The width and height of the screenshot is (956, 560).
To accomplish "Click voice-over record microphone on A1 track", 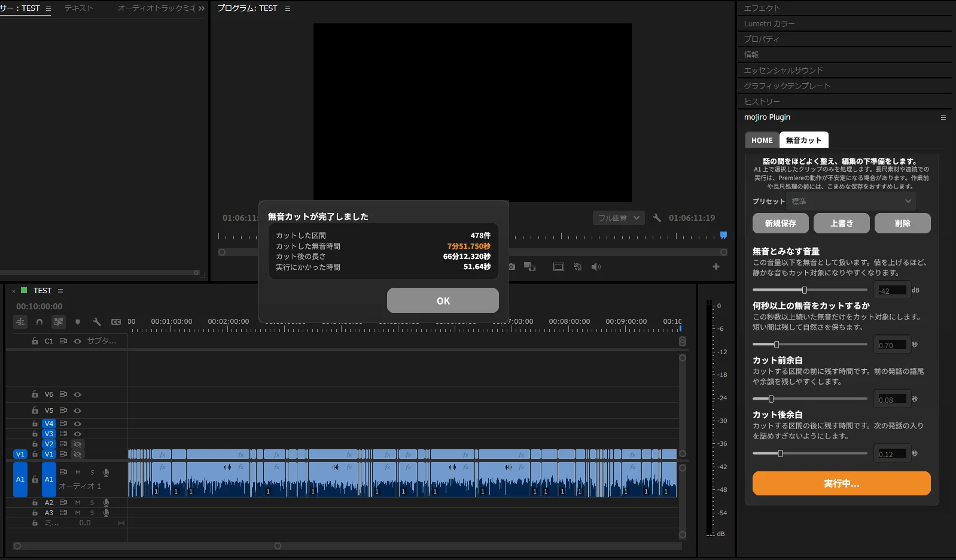I will click(106, 473).
